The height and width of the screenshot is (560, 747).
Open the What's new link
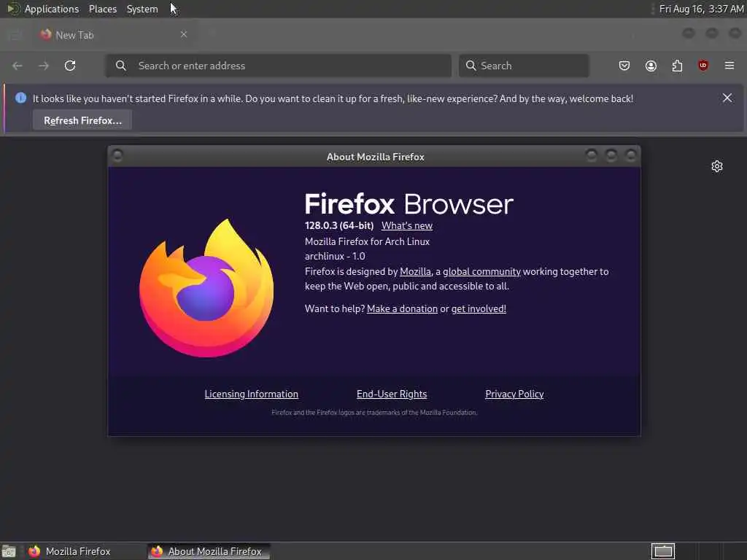[407, 226]
